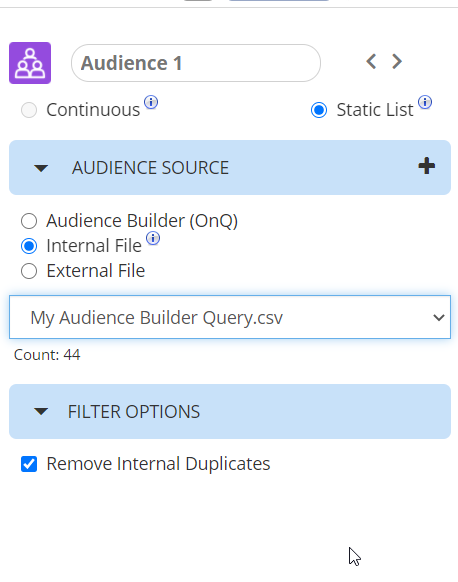Collapse the Filter Options section arrow
This screenshot has width=458, height=582.
click(x=41, y=412)
